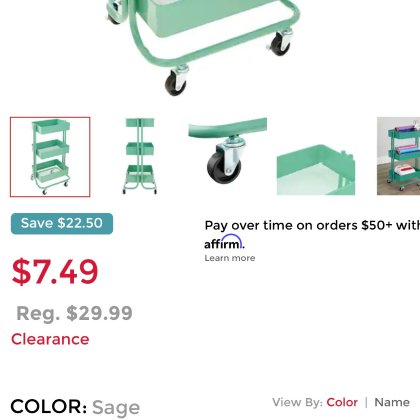Image resolution: width=420 pixels, height=420 pixels.
Task: Click the $7.49 sale price
Action: click(x=55, y=272)
